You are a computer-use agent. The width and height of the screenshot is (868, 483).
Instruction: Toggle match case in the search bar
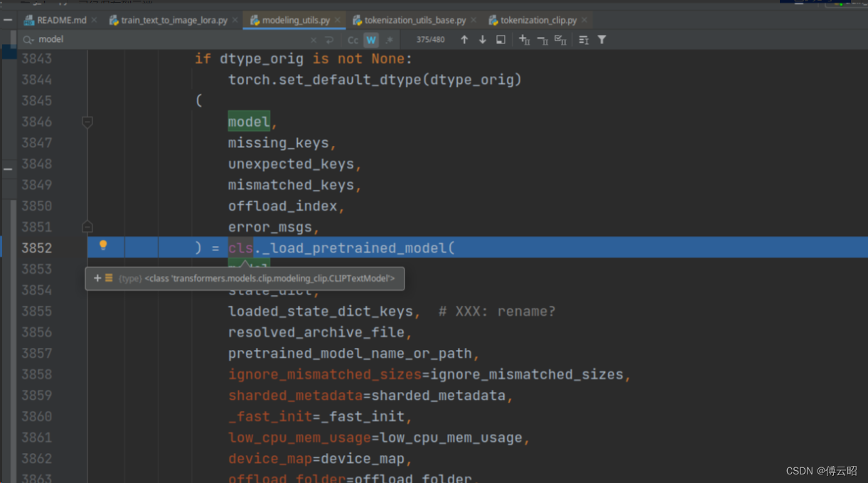pos(352,40)
